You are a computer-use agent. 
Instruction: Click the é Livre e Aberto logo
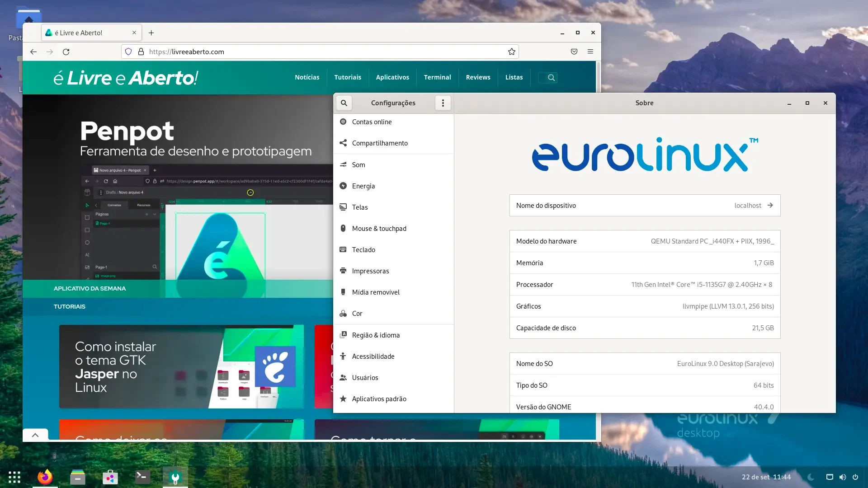pyautogui.click(x=126, y=78)
